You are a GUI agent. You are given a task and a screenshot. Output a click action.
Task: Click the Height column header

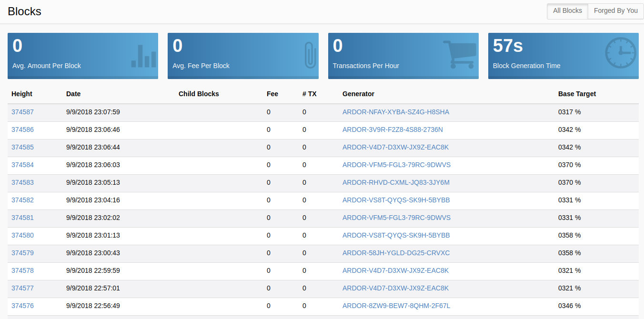pyautogui.click(x=22, y=94)
